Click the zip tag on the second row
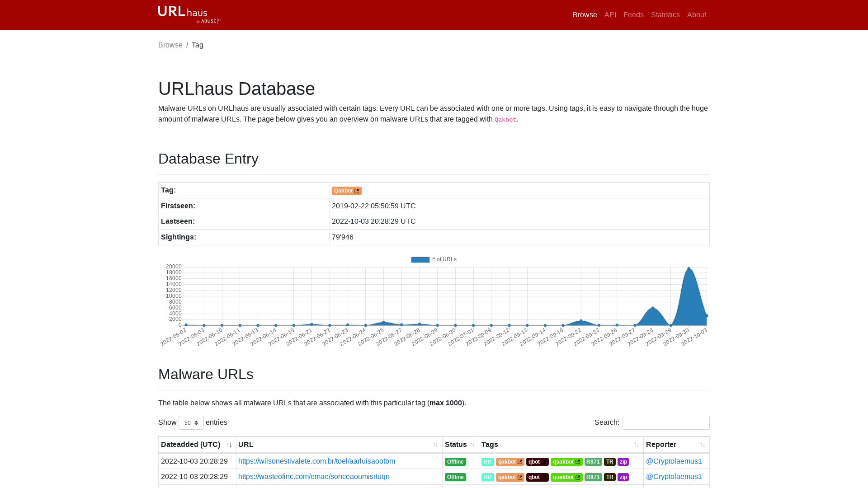Image resolution: width=868 pixels, height=488 pixels. 623,477
